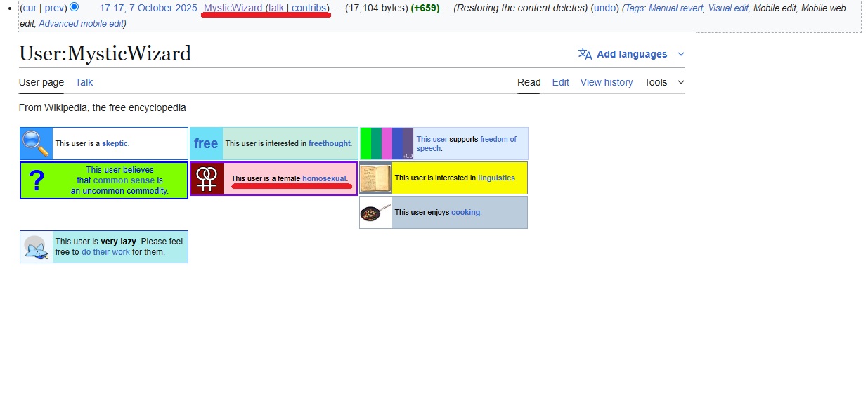This screenshot has width=868, height=403.
Task: Click the color bars freedom of speech icon
Action: (x=387, y=143)
